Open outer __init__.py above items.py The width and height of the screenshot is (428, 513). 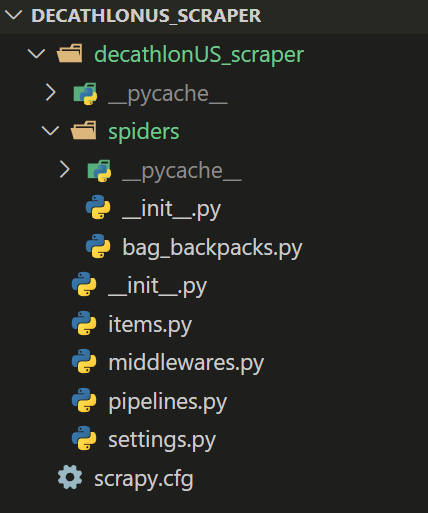tap(157, 286)
